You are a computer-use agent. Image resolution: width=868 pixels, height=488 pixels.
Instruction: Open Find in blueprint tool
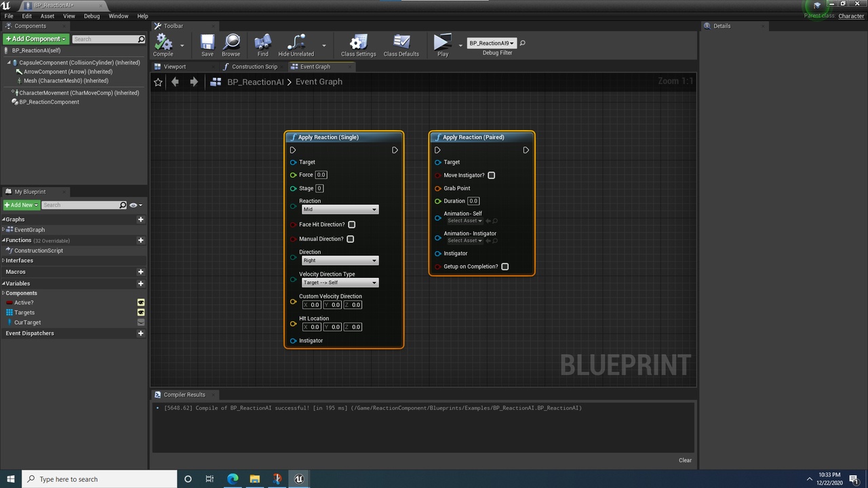point(262,44)
